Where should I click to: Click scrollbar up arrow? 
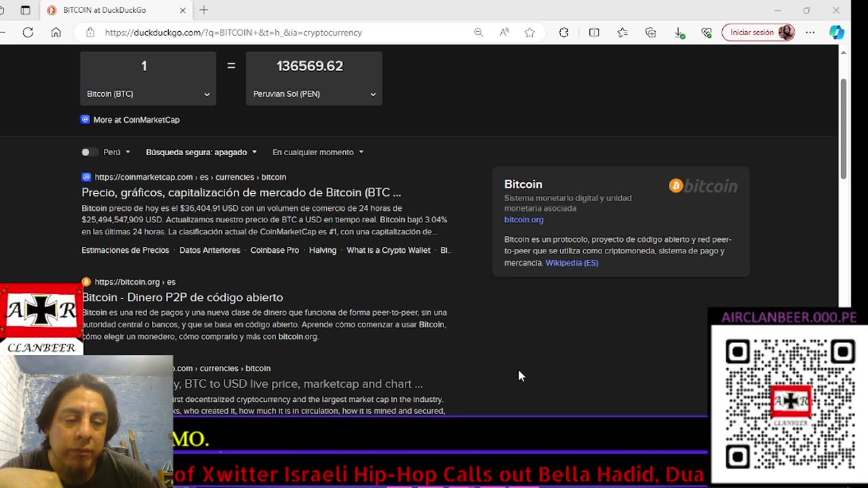tap(844, 52)
